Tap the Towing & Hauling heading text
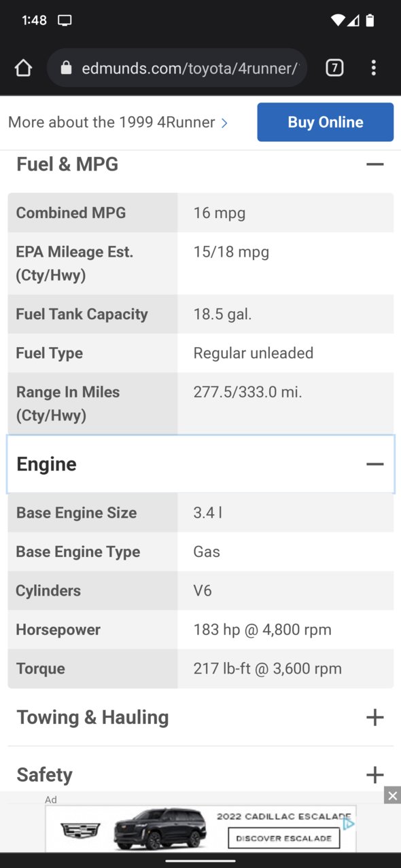Screen dimensions: 401x868 (92, 717)
